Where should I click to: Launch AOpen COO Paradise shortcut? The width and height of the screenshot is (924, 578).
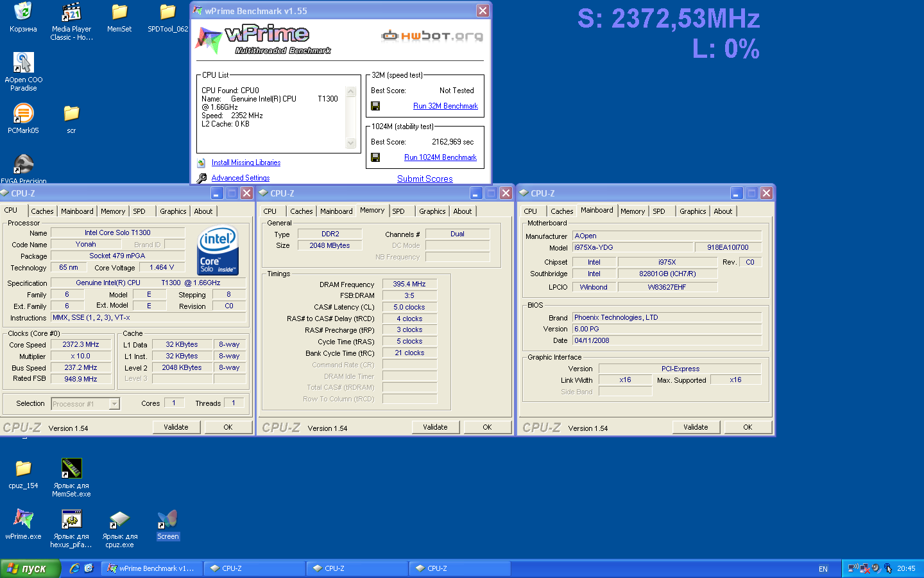point(23,62)
